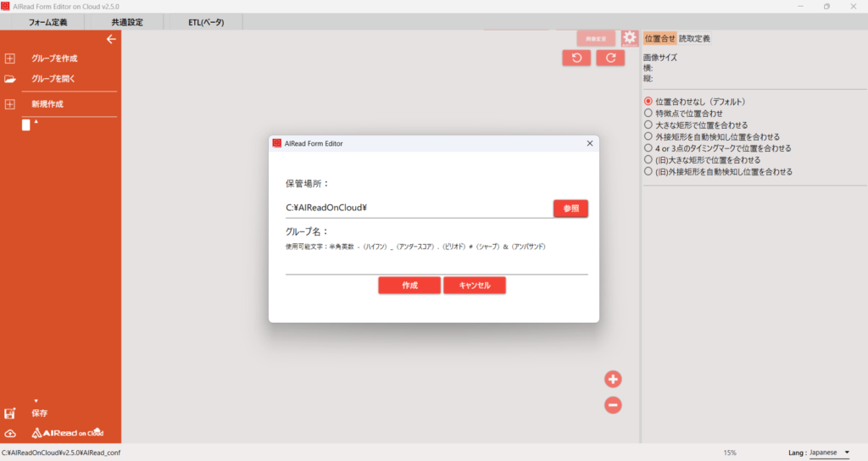The width and height of the screenshot is (868, 461).
Task: Select 特徴点で位置合わせ radio option
Action: click(x=648, y=113)
